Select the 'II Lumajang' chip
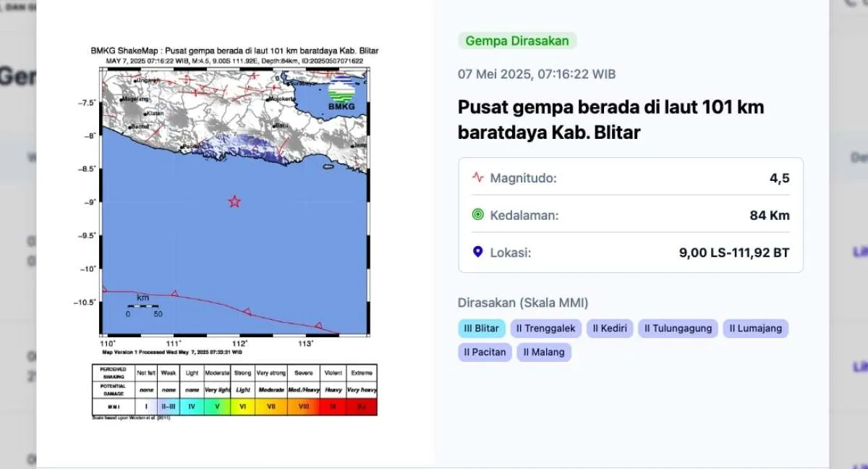The image size is (868, 469). coord(755,328)
